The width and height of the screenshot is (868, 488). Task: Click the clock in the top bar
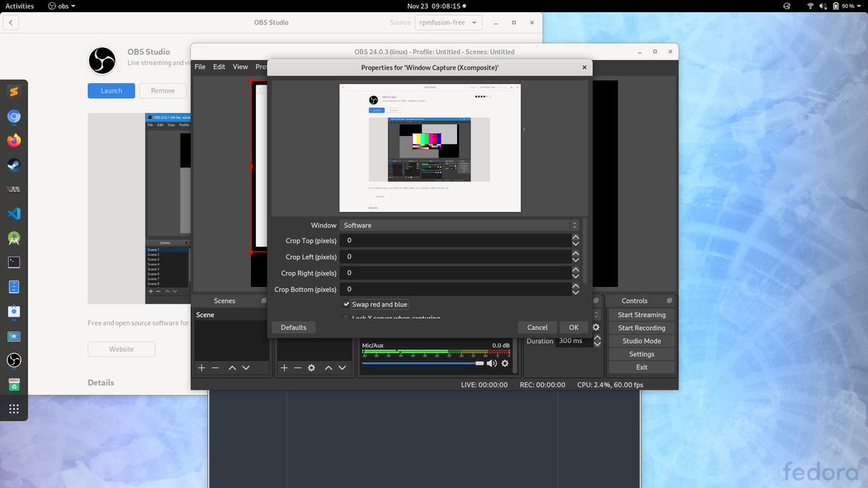click(x=434, y=6)
